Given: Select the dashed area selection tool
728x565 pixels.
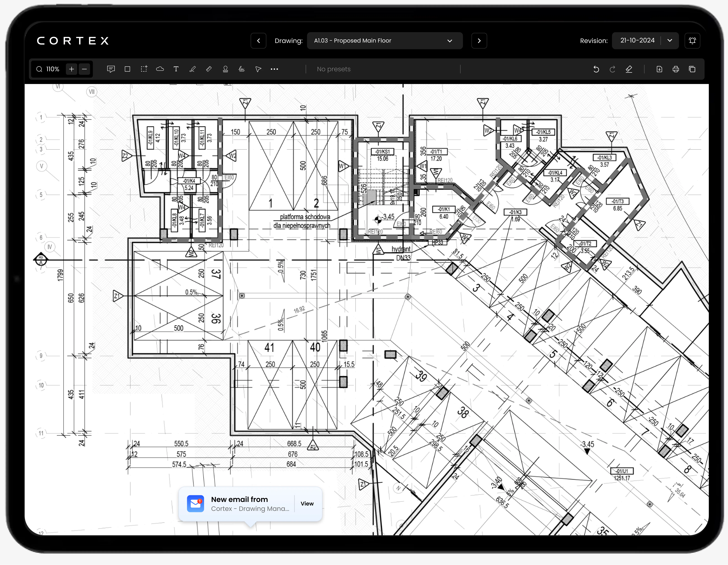Looking at the screenshot, I should coord(144,69).
